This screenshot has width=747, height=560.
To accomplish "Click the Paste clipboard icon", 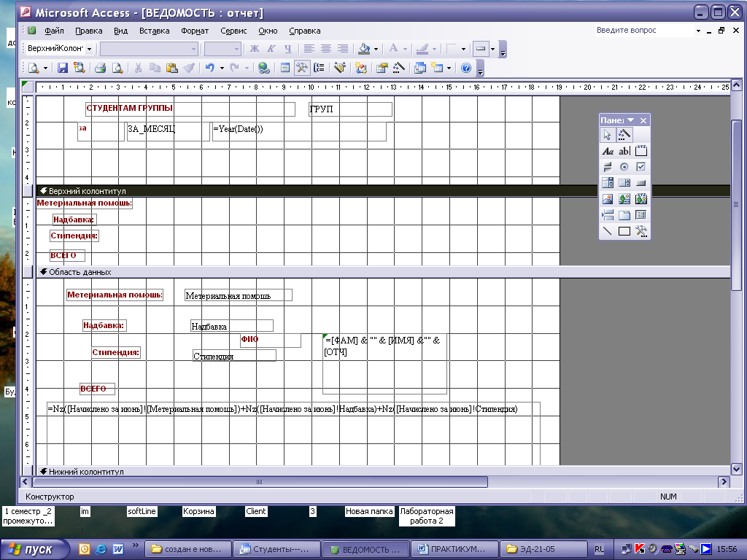I will [x=172, y=68].
